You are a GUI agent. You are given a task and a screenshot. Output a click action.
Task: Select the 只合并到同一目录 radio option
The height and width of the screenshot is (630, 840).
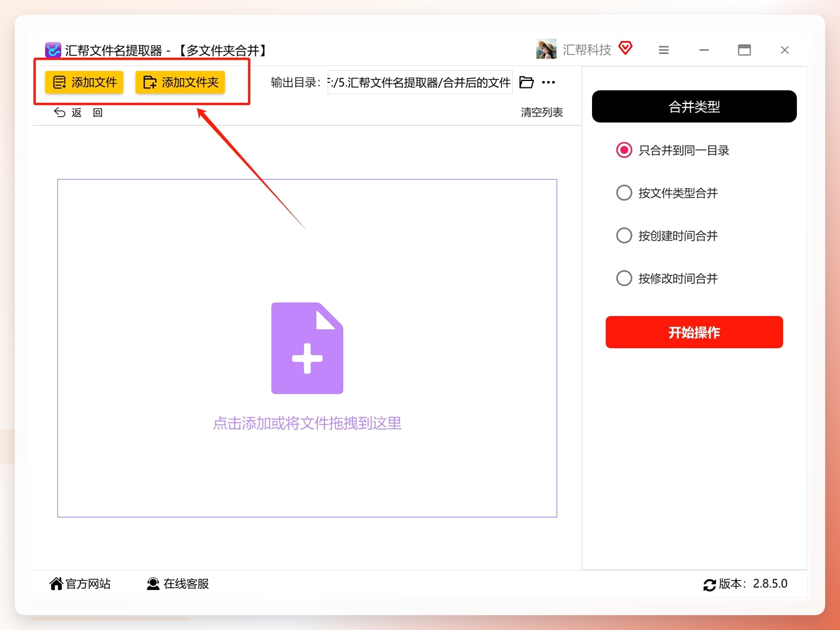pos(624,150)
